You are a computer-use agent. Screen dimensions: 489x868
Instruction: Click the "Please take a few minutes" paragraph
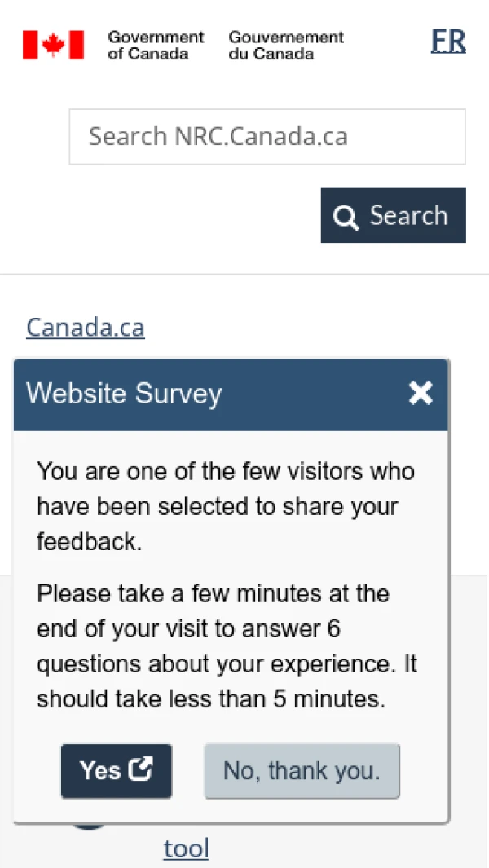point(227,645)
